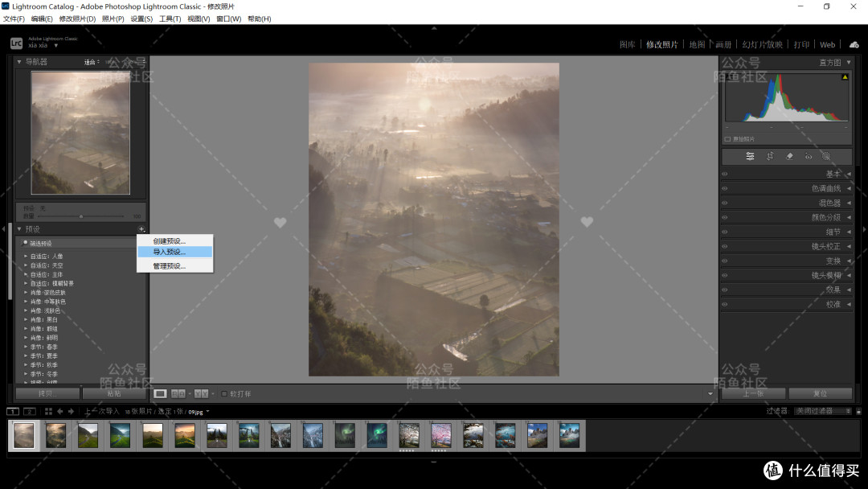
Task: Adjust the preset 数量 amount slider
Action: [81, 216]
